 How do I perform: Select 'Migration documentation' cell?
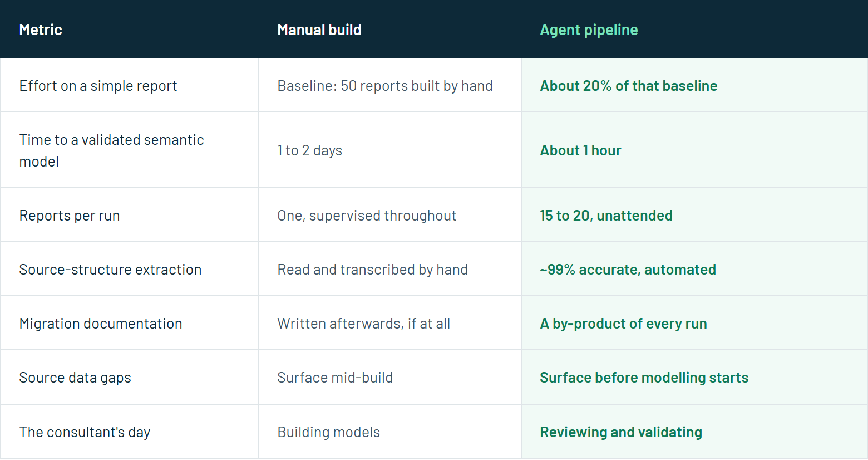point(130,324)
